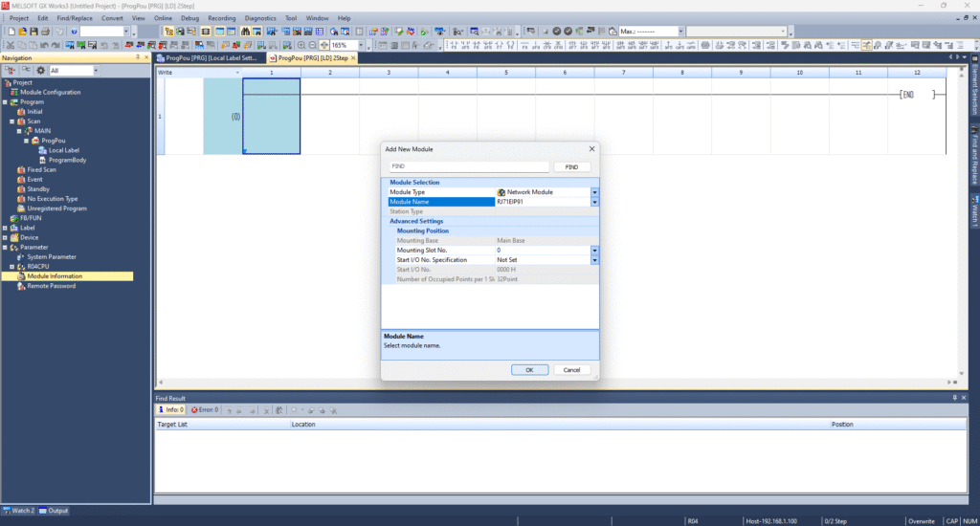Switch to the Watch 2 tab

point(19,511)
